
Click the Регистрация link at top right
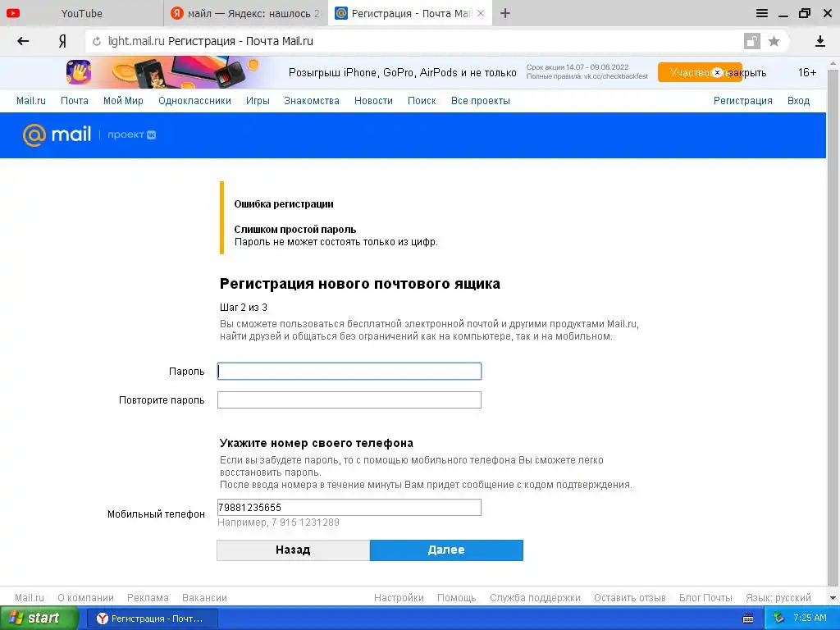(742, 101)
